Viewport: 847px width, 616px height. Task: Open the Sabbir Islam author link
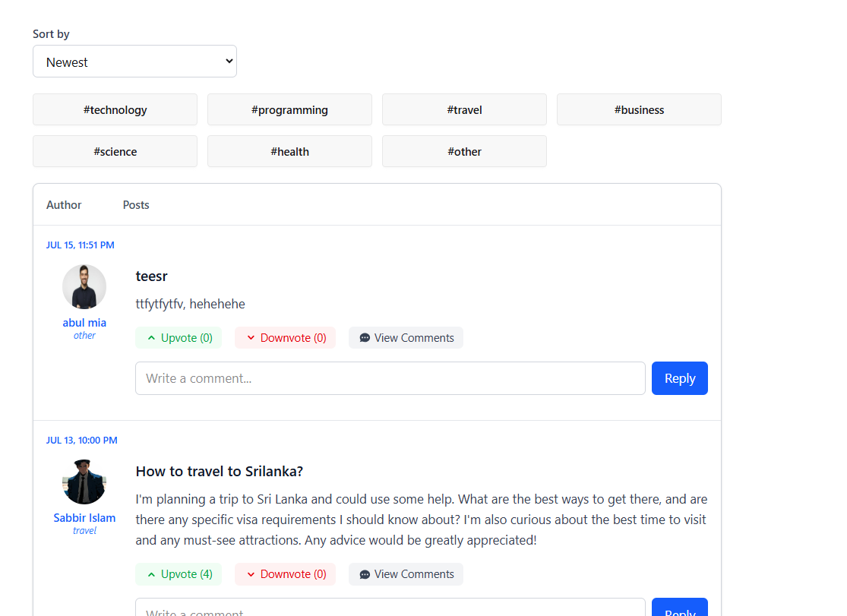click(x=84, y=518)
